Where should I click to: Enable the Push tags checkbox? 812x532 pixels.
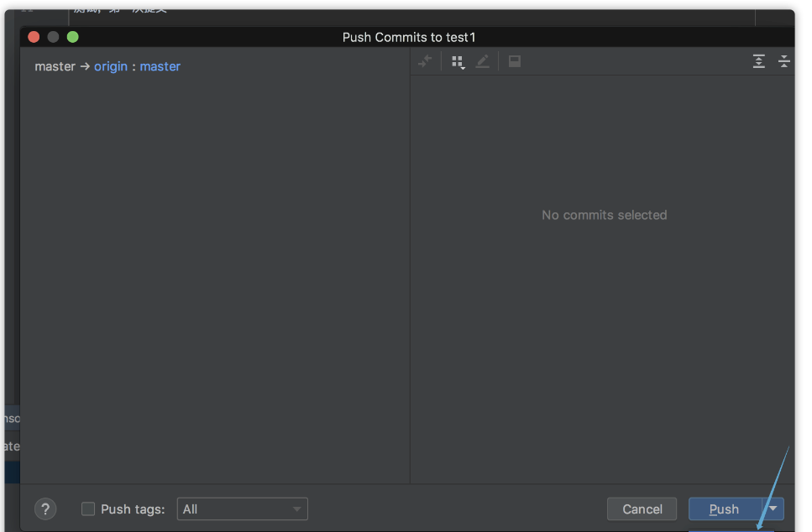tap(88, 509)
